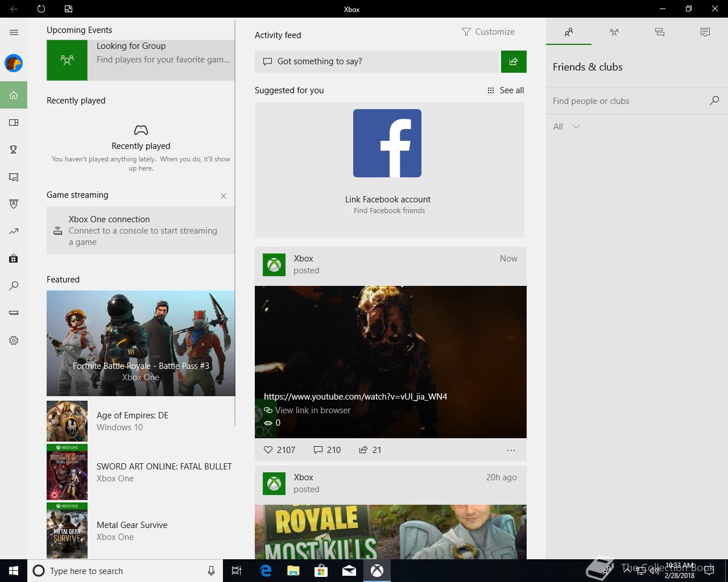Open Settings gear in the sidebar
Screen dimensions: 728x582
[x=14, y=340]
